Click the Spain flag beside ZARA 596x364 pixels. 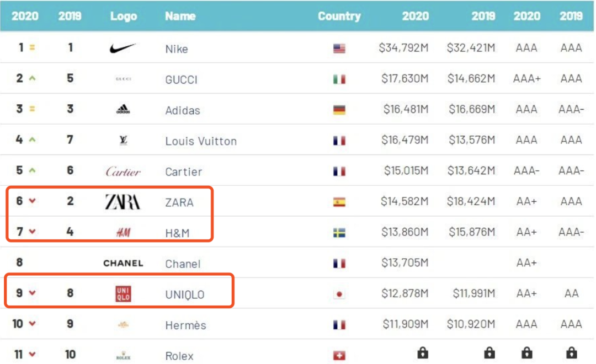pos(339,202)
